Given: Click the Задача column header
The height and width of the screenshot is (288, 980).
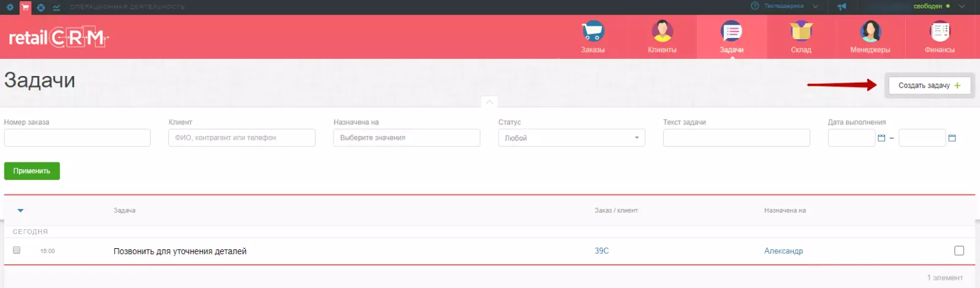Looking at the screenshot, I should tap(124, 210).
